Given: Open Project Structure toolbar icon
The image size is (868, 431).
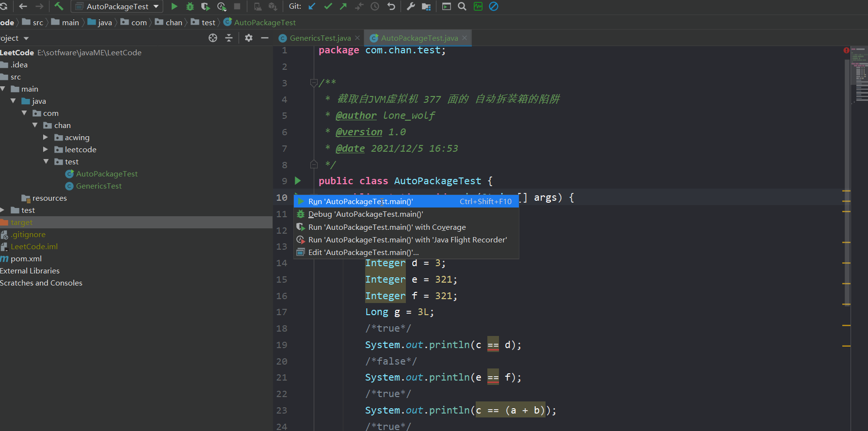Looking at the screenshot, I should (426, 6).
